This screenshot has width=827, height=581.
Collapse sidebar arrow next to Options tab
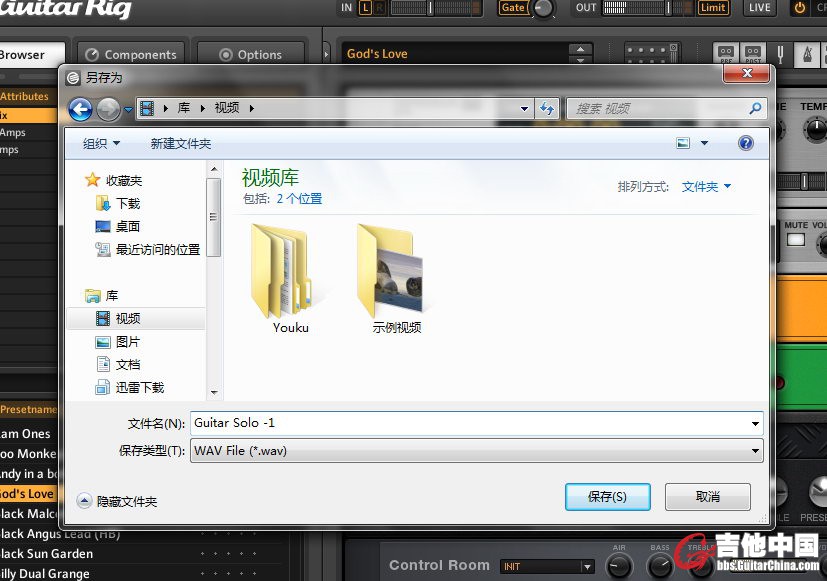coord(326,54)
